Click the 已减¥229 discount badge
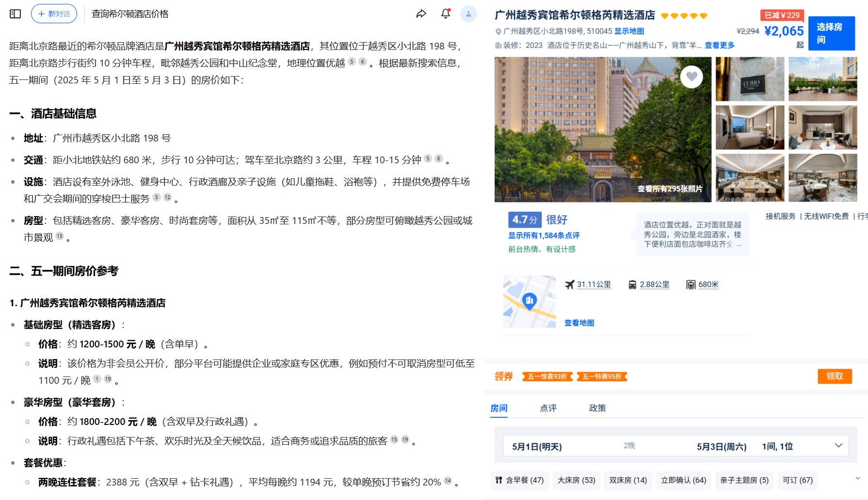The height and width of the screenshot is (500, 868). pos(782,15)
